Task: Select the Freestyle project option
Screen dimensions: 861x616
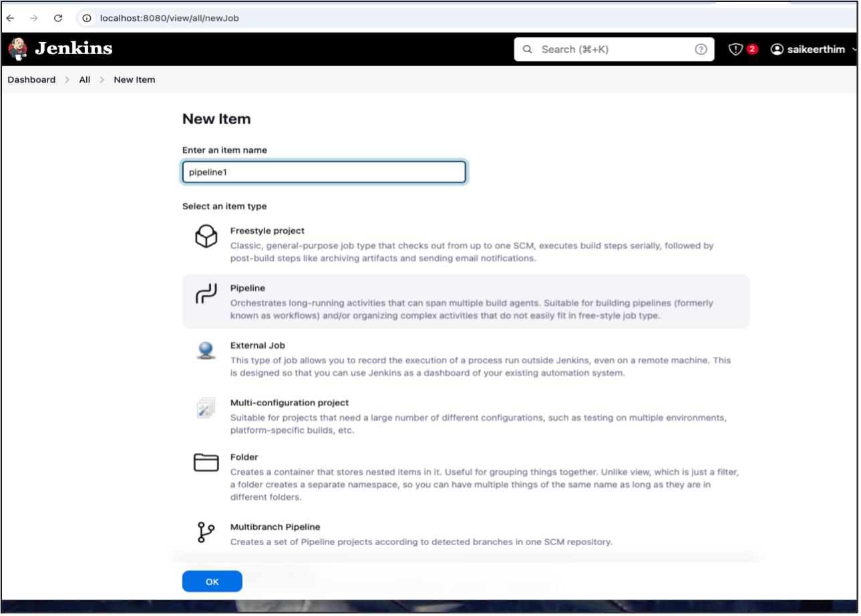Action: coord(401,244)
